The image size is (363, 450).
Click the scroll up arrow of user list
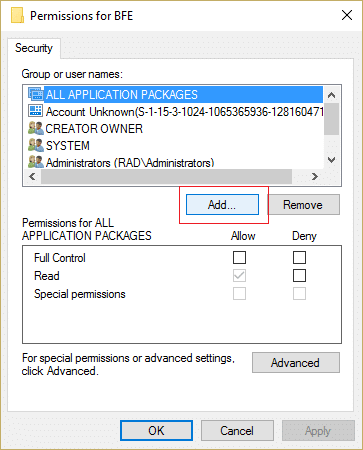pyautogui.click(x=331, y=95)
